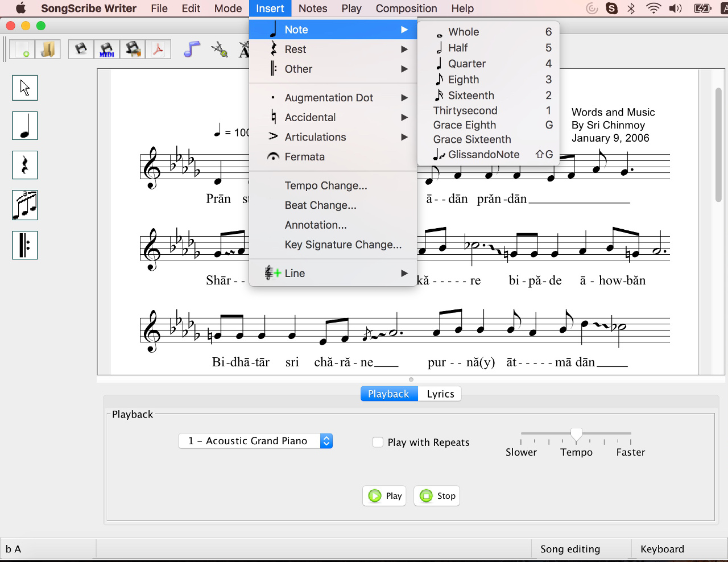Expand the Line submenu
The width and height of the screenshot is (728, 562).
pos(333,273)
